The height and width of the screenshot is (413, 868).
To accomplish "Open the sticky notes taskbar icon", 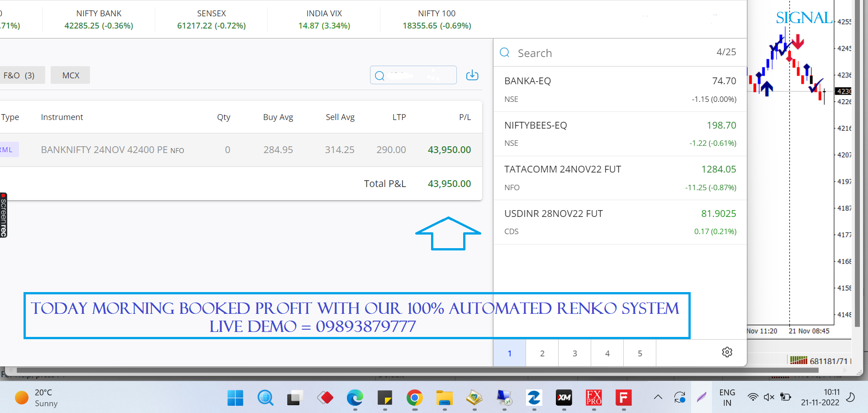I will tap(384, 398).
